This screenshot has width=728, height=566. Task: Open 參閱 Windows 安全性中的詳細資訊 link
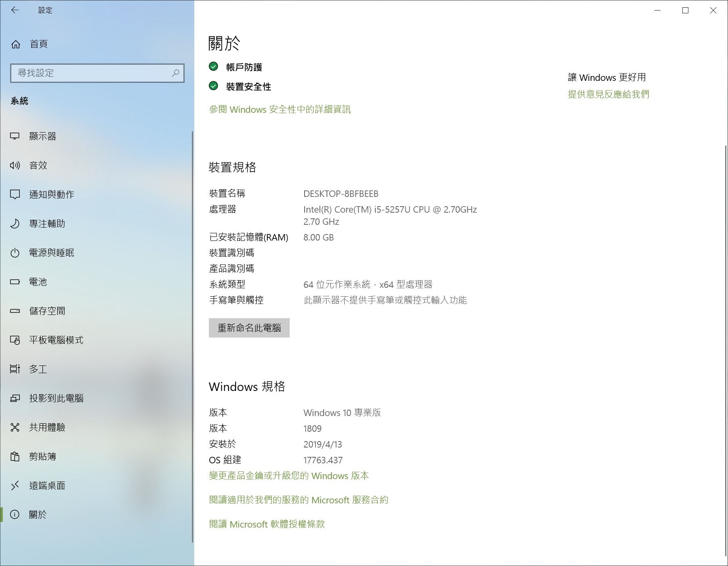tap(280, 110)
